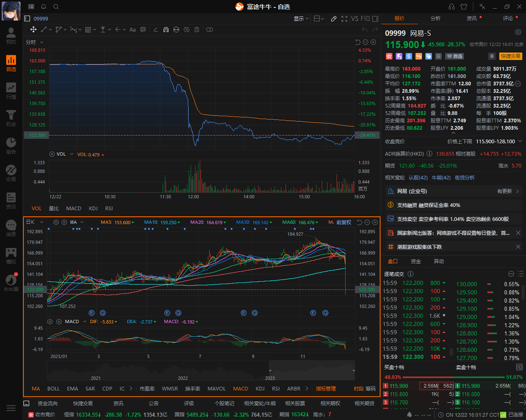The width and height of the screenshot is (526, 420).
Task: Toggle the VS compare mode
Action: click(x=354, y=19)
